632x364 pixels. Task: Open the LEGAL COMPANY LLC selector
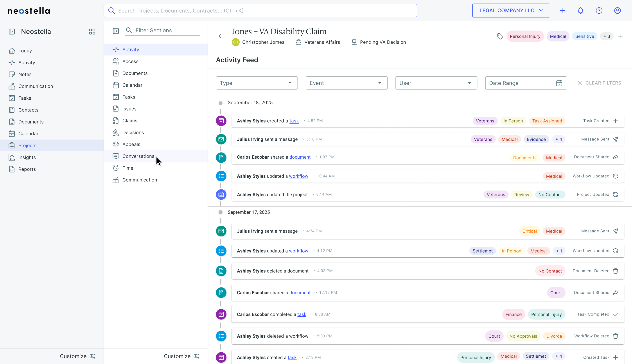click(x=511, y=11)
